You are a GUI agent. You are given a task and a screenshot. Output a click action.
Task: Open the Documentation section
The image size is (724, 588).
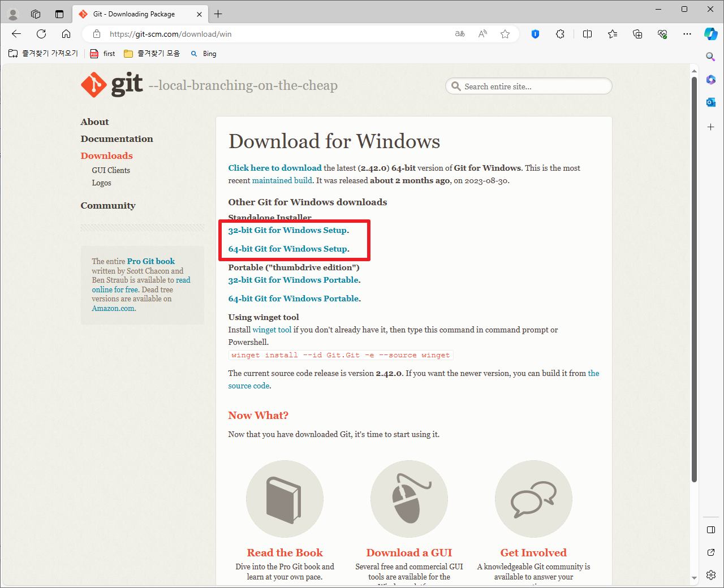117,139
